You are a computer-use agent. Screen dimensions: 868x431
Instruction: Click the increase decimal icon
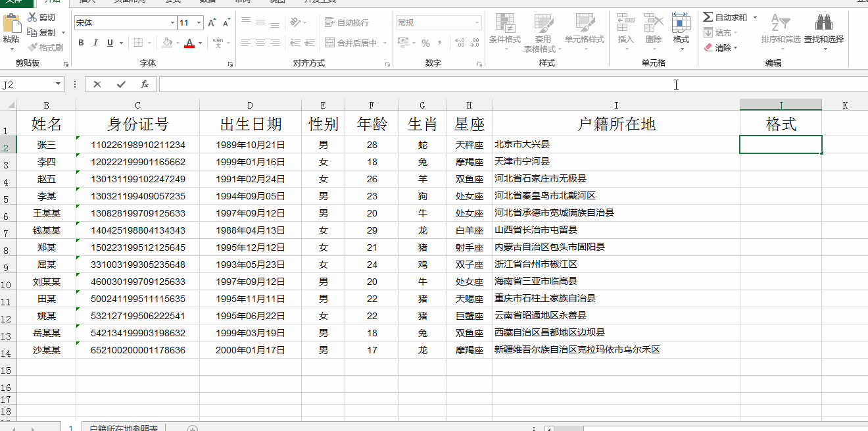click(460, 43)
